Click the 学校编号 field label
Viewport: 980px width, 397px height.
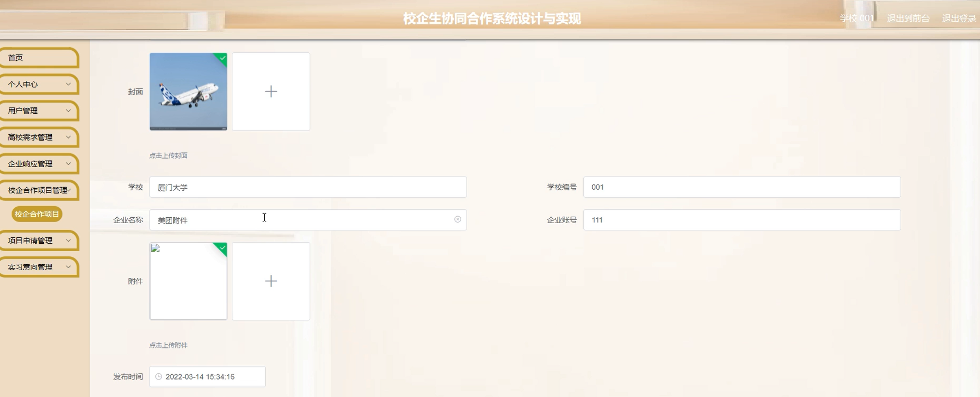coord(562,187)
